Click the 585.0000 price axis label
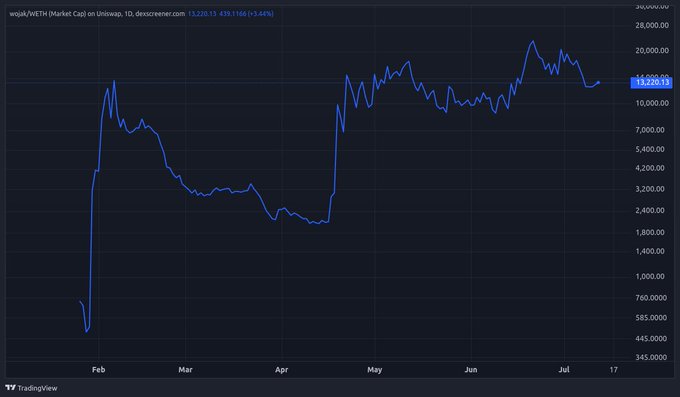Image resolution: width=680 pixels, height=397 pixels. (x=651, y=318)
